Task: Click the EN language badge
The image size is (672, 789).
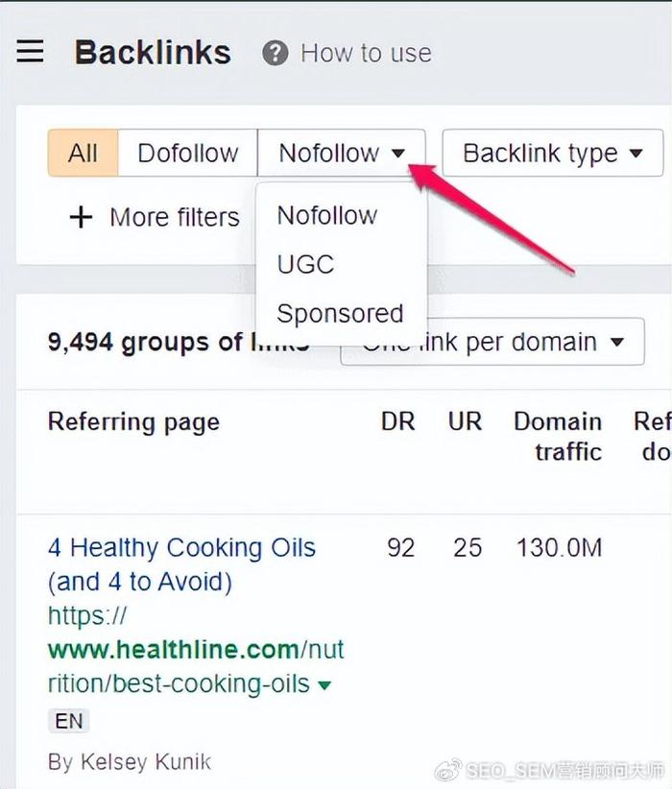Action: (x=68, y=721)
